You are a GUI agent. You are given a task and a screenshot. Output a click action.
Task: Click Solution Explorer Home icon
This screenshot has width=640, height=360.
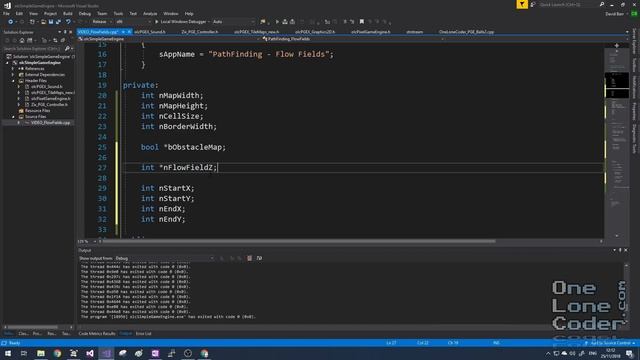[22, 40]
